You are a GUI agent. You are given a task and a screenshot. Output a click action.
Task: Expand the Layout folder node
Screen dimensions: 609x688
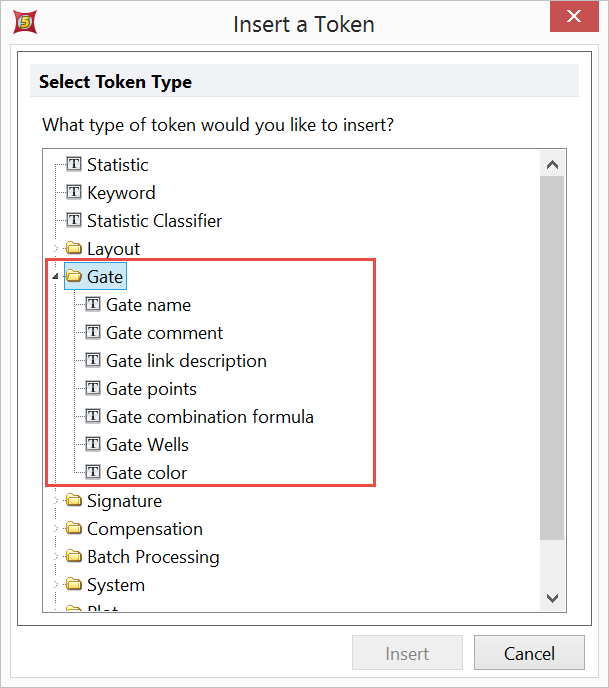(56, 249)
